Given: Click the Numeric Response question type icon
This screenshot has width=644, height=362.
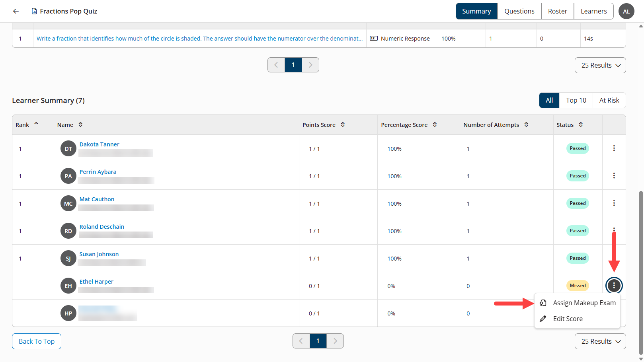Looking at the screenshot, I should click(x=373, y=38).
